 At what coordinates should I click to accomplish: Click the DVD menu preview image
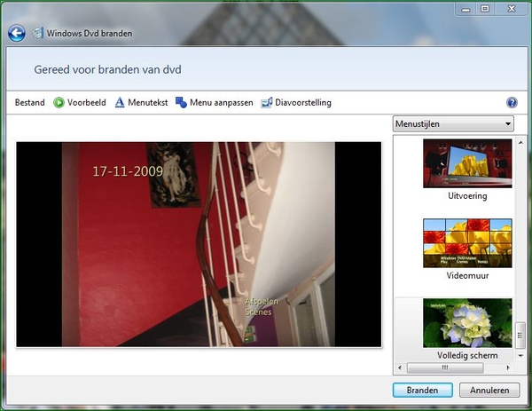coord(199,244)
